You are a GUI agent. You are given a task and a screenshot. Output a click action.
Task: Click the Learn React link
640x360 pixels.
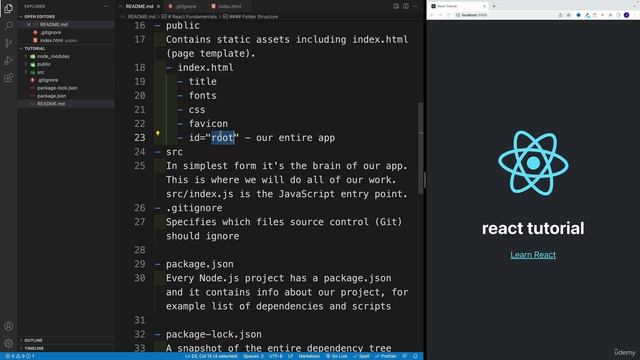tap(533, 255)
